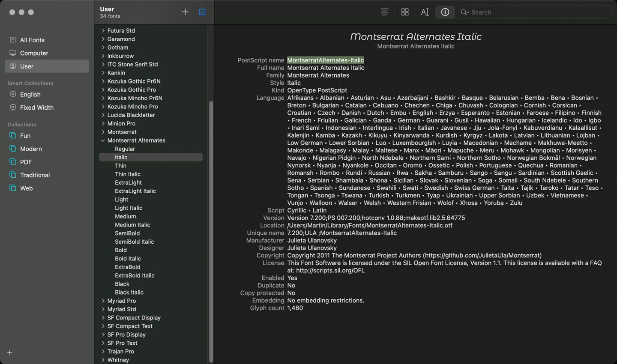Click the English smart collection gear icon
617x364 pixels.
13,94
